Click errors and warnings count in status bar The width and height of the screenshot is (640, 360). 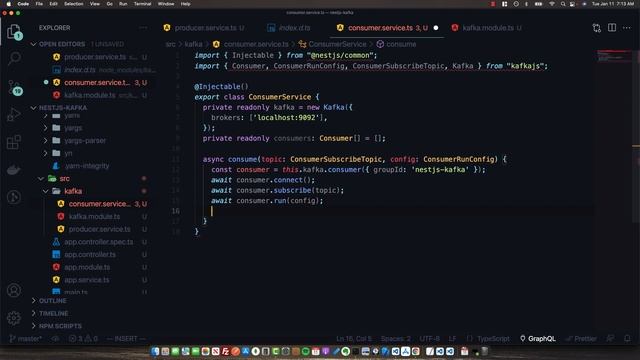click(83, 338)
